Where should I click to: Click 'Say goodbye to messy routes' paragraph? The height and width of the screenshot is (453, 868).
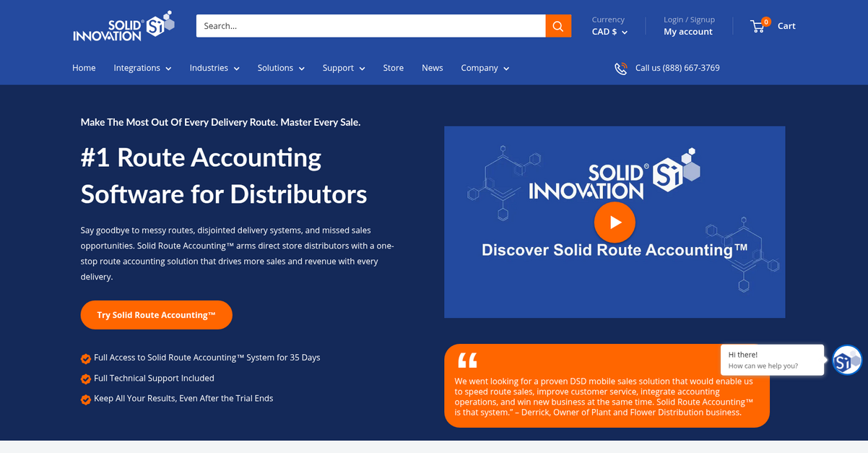point(237,254)
